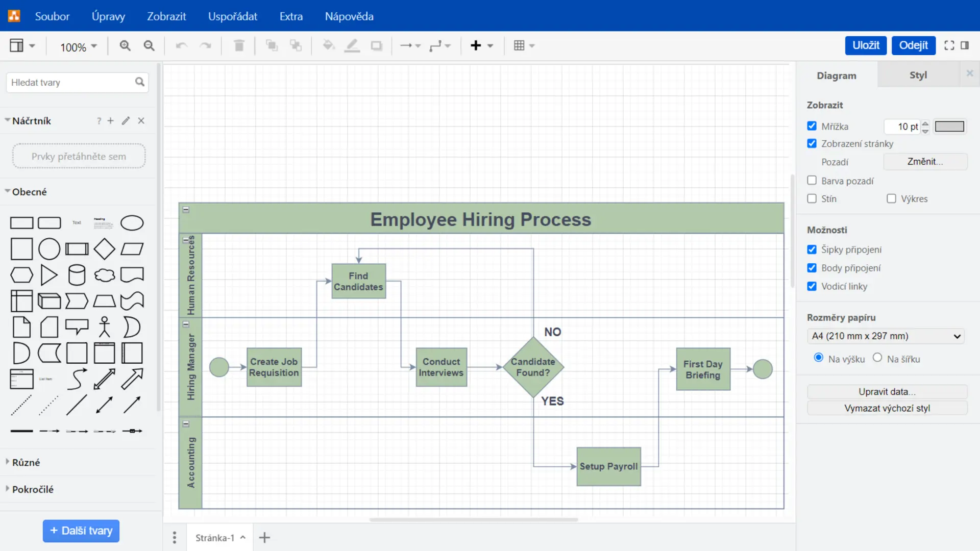
Task: Click the zoom in magnifier icon
Action: pos(125,46)
